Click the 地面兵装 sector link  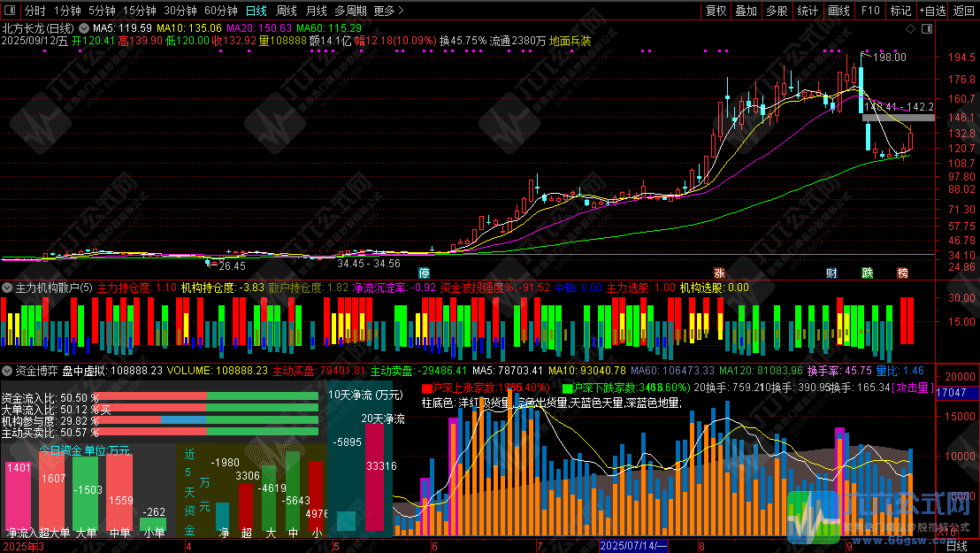570,42
